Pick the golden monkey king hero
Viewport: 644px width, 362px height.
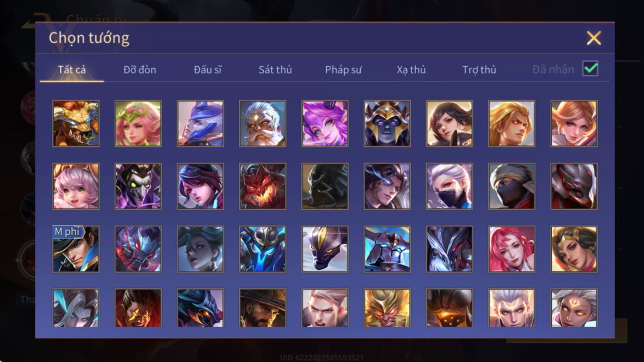click(x=387, y=308)
